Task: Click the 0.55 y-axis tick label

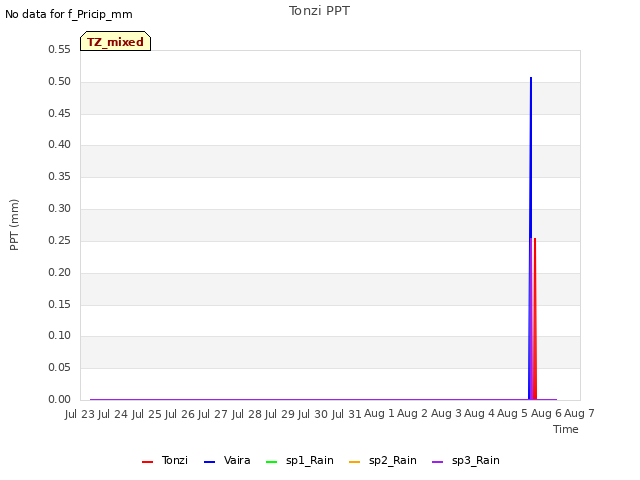Action: pyautogui.click(x=60, y=49)
